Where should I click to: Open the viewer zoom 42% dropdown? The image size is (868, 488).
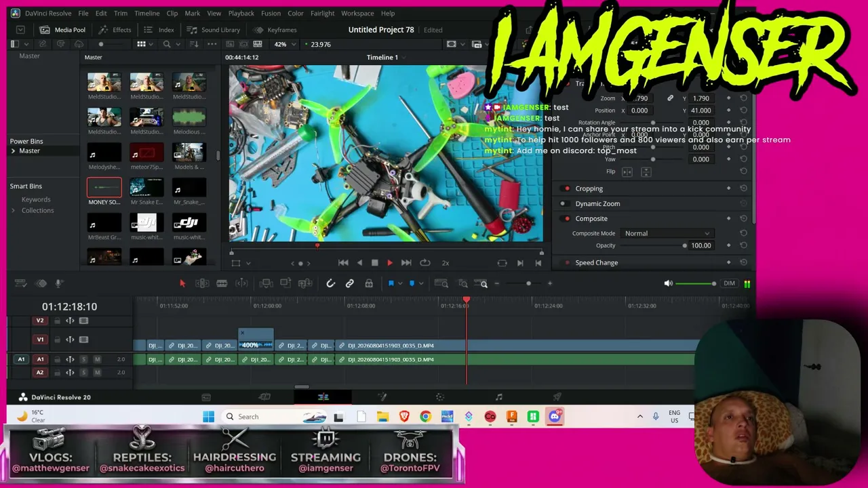(x=284, y=44)
